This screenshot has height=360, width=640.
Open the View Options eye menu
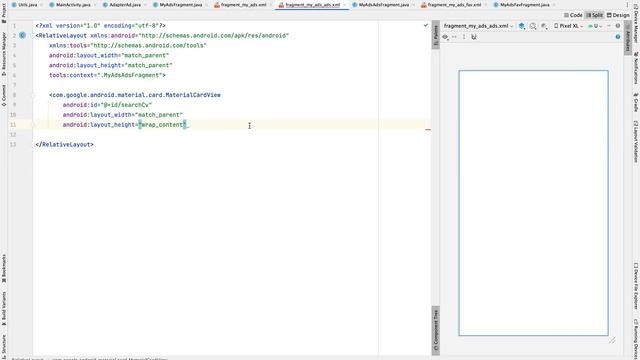coord(446,37)
